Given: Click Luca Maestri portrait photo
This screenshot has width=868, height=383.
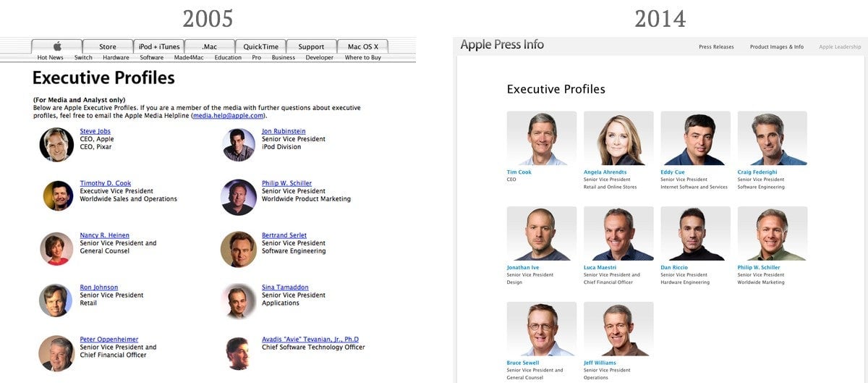Looking at the screenshot, I should click(618, 233).
